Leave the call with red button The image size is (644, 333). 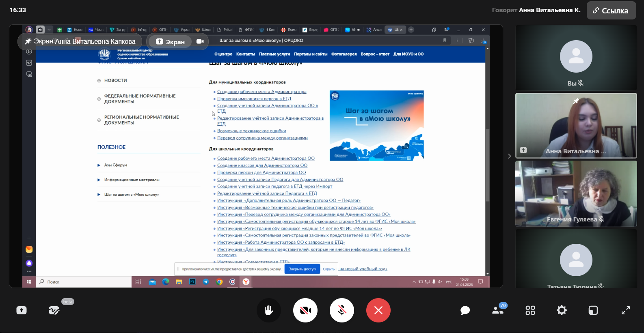click(378, 310)
